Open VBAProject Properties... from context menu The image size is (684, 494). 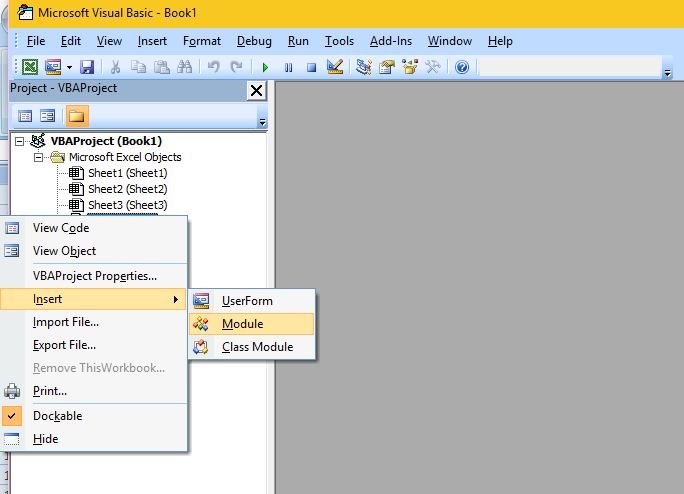(x=93, y=276)
